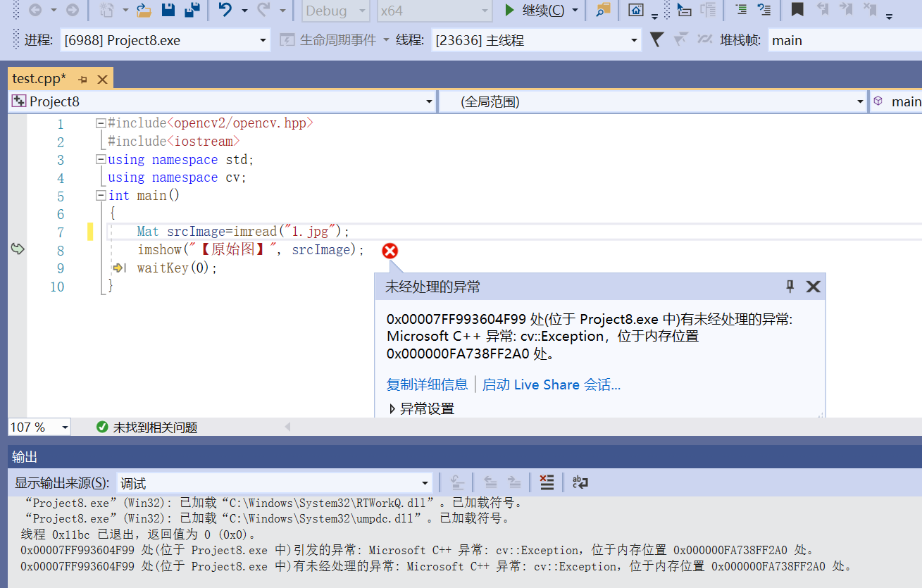Pin the exception helper popup window

pyautogui.click(x=790, y=287)
